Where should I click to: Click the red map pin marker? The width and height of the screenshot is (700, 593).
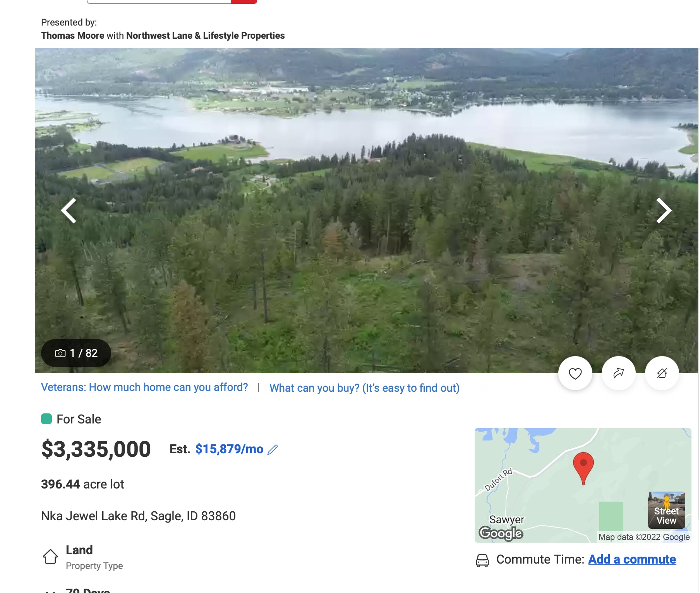coord(583,466)
